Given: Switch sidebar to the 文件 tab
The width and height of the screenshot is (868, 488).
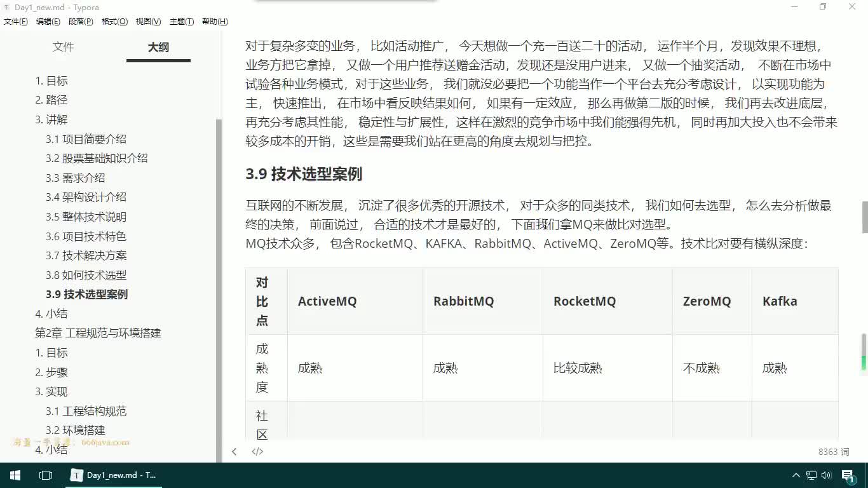Looking at the screenshot, I should tap(64, 47).
